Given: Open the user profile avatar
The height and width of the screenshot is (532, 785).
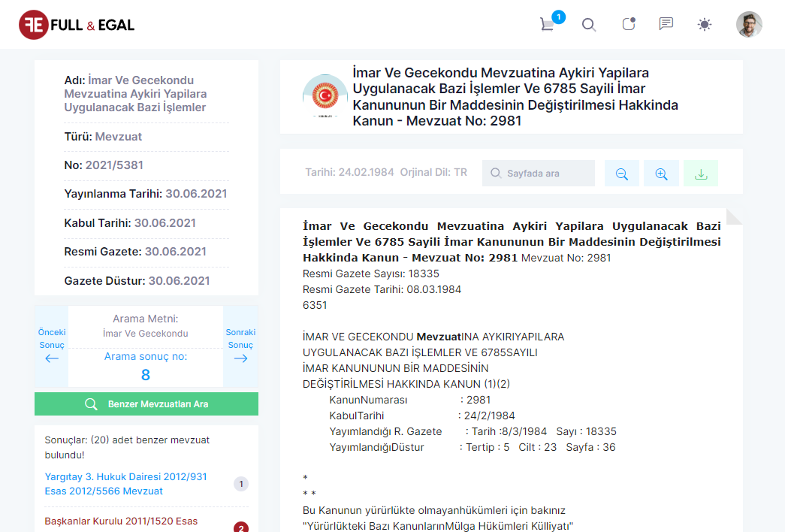Looking at the screenshot, I should [x=748, y=25].
